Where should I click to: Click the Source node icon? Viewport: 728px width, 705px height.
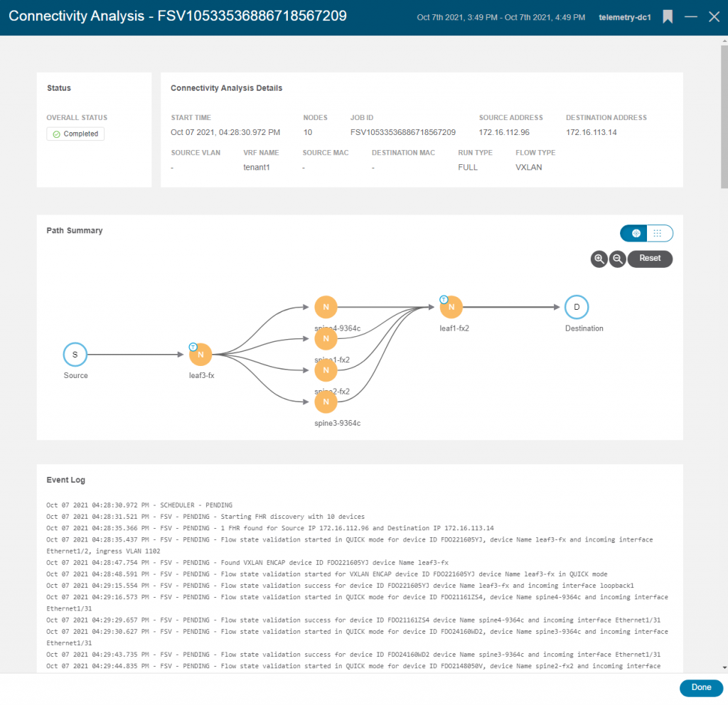(75, 354)
